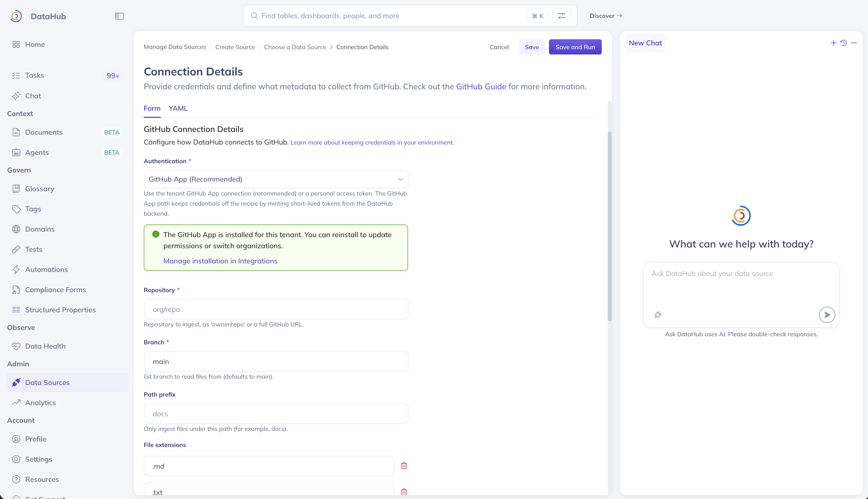Image resolution: width=868 pixels, height=499 pixels.
Task: Go to Create Source breadcrumb
Action: point(235,47)
